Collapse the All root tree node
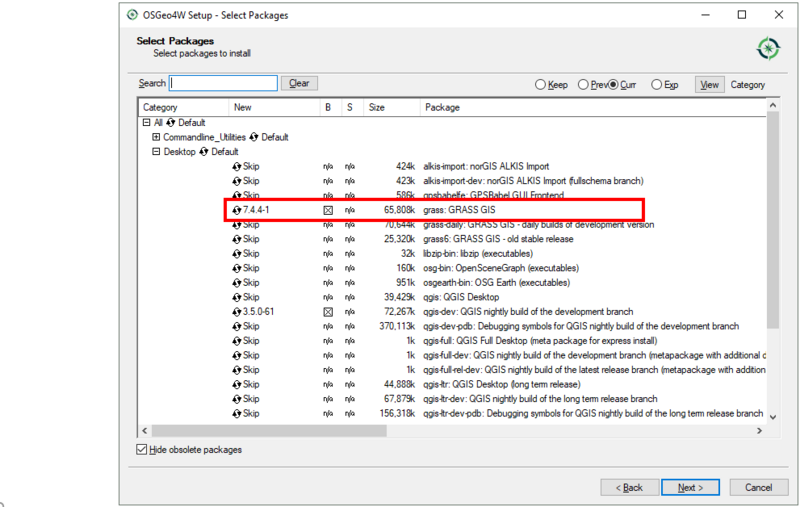 point(147,122)
